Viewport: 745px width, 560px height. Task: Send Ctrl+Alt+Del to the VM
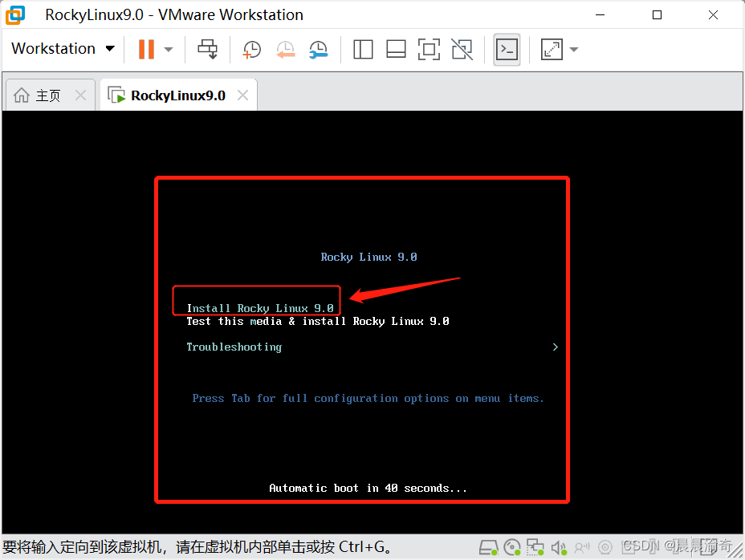(x=207, y=49)
